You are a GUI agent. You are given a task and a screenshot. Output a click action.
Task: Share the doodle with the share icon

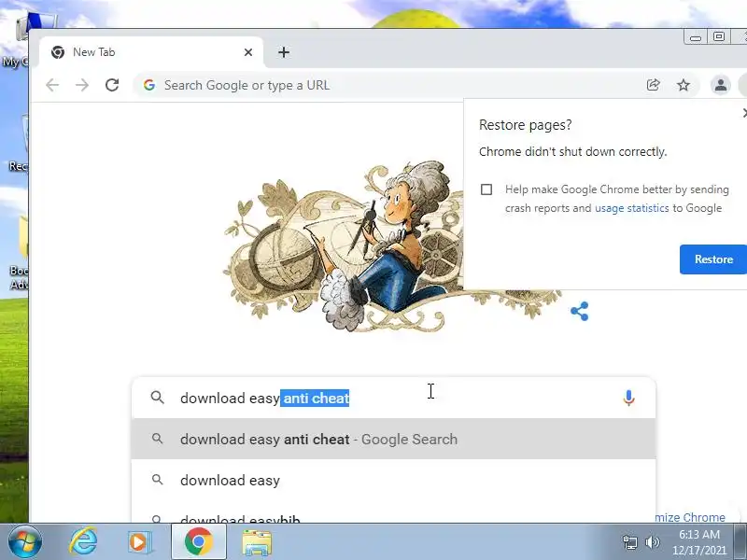tap(579, 312)
